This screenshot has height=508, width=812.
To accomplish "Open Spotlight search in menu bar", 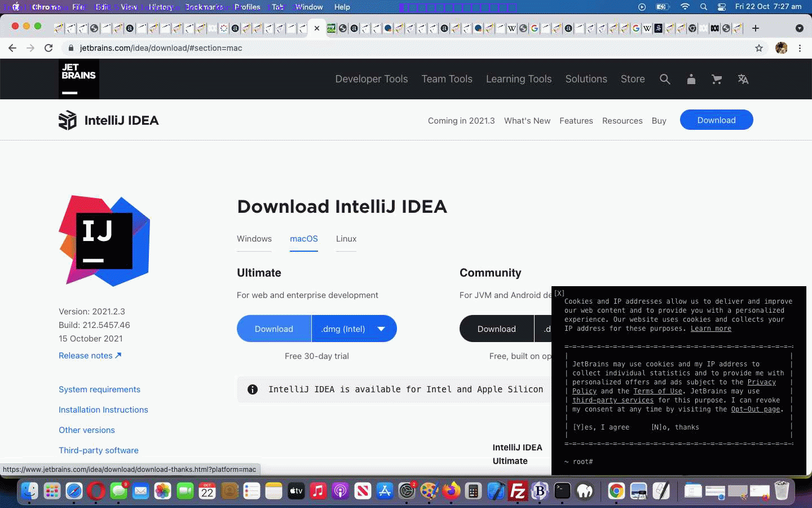I will click(x=704, y=7).
